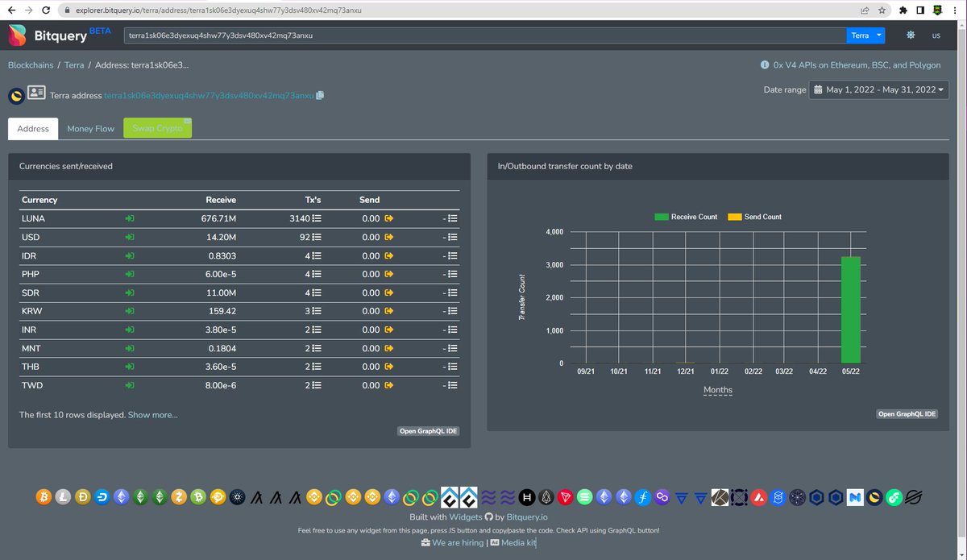The image size is (967, 560).
Task: Toggle the Send Count legend series
Action: click(x=754, y=217)
